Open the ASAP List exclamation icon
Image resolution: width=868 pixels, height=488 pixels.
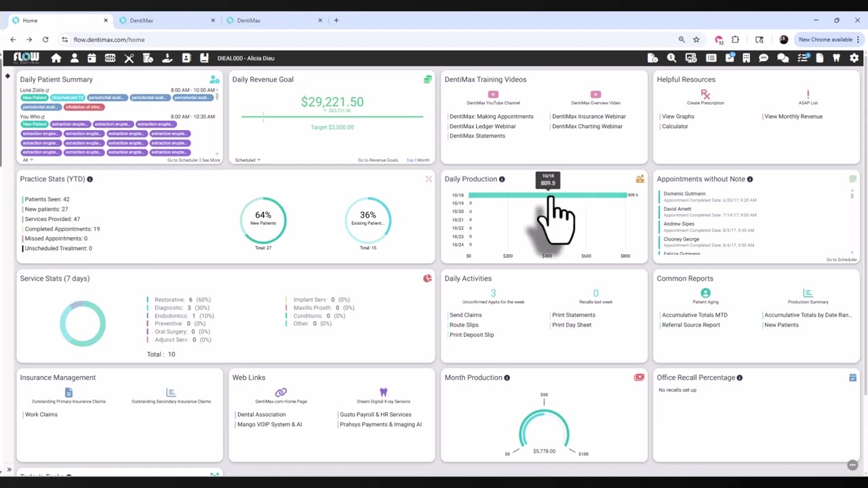[x=808, y=94]
